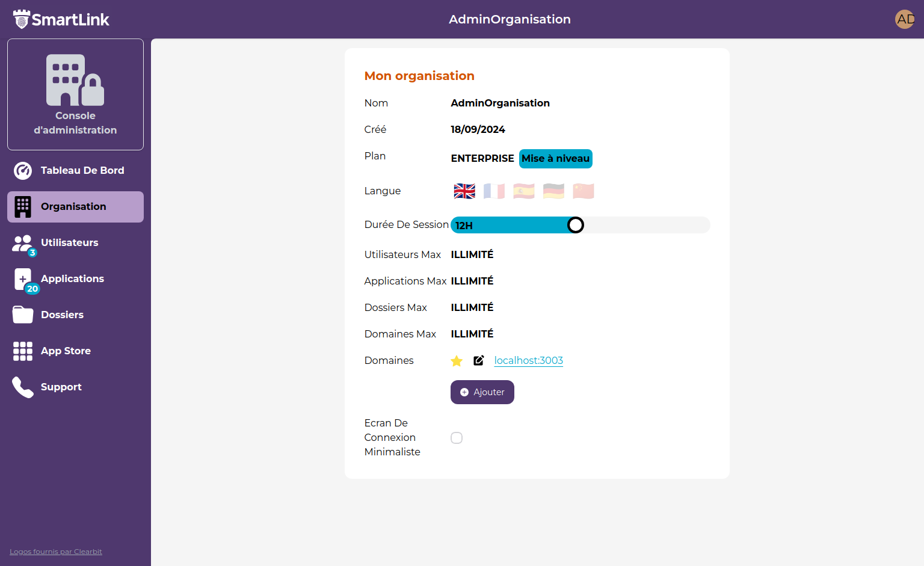The width and height of the screenshot is (924, 566).
Task: Open the Utilisateurs section with badge 3
Action: point(22,242)
